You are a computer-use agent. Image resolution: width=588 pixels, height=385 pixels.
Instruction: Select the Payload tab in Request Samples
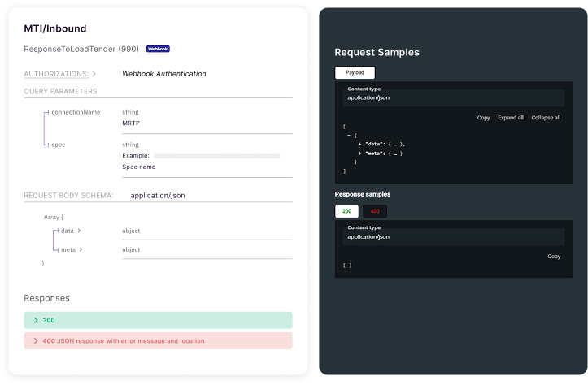pyautogui.click(x=355, y=72)
